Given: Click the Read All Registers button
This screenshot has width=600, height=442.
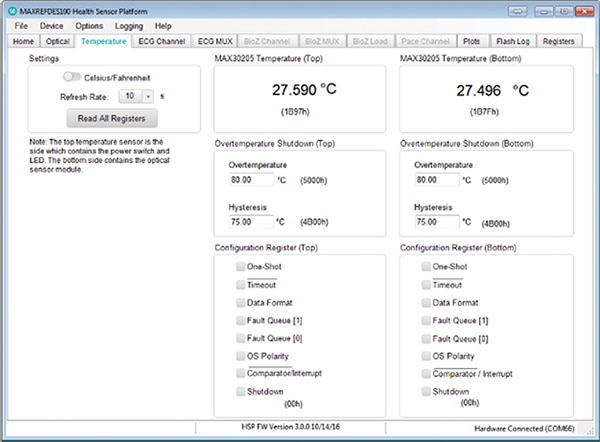Looking at the screenshot, I should point(118,119).
